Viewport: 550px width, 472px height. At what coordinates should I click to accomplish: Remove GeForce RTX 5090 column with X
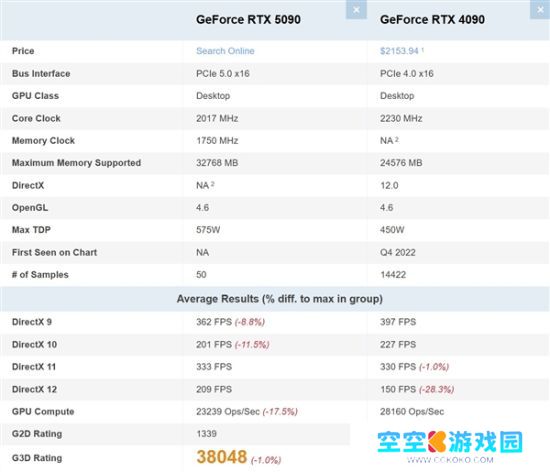(356, 9)
